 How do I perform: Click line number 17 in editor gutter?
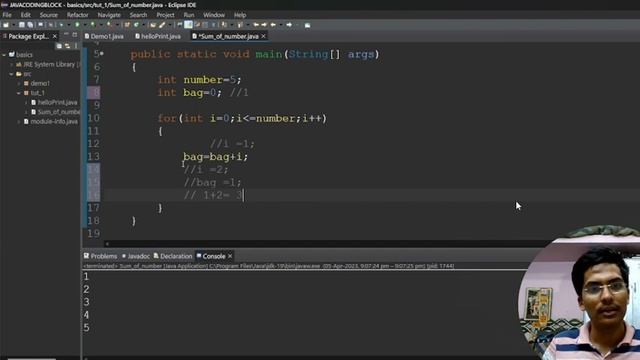93,208
